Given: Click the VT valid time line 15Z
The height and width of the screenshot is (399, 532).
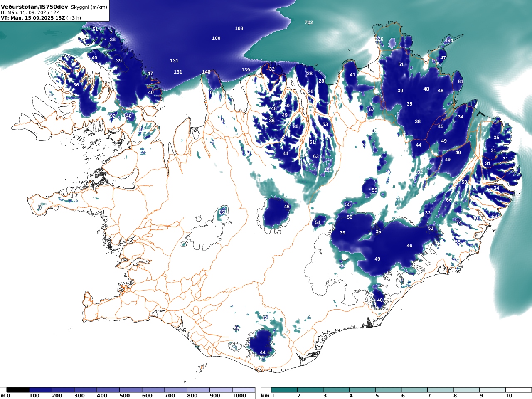Looking at the screenshot, I should point(32,18).
